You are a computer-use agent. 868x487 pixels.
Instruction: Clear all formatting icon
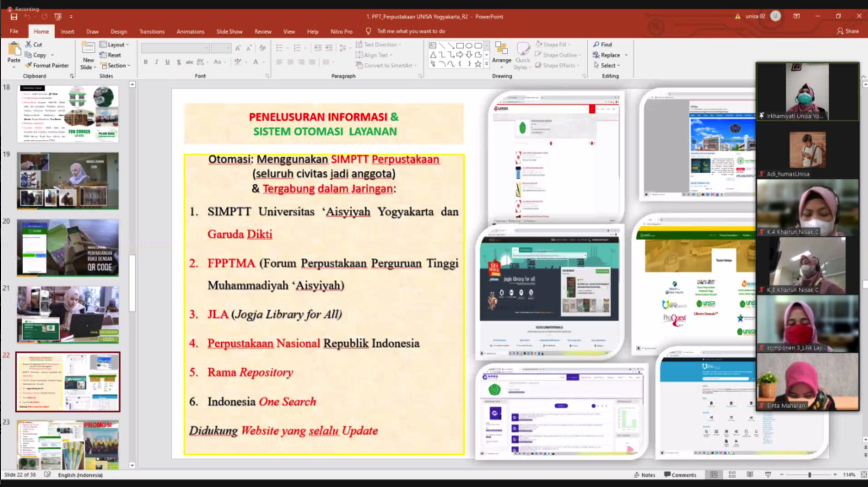click(262, 48)
